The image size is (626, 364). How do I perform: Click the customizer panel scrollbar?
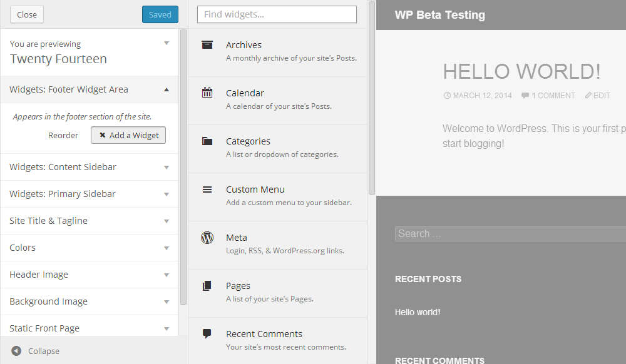coord(183,166)
